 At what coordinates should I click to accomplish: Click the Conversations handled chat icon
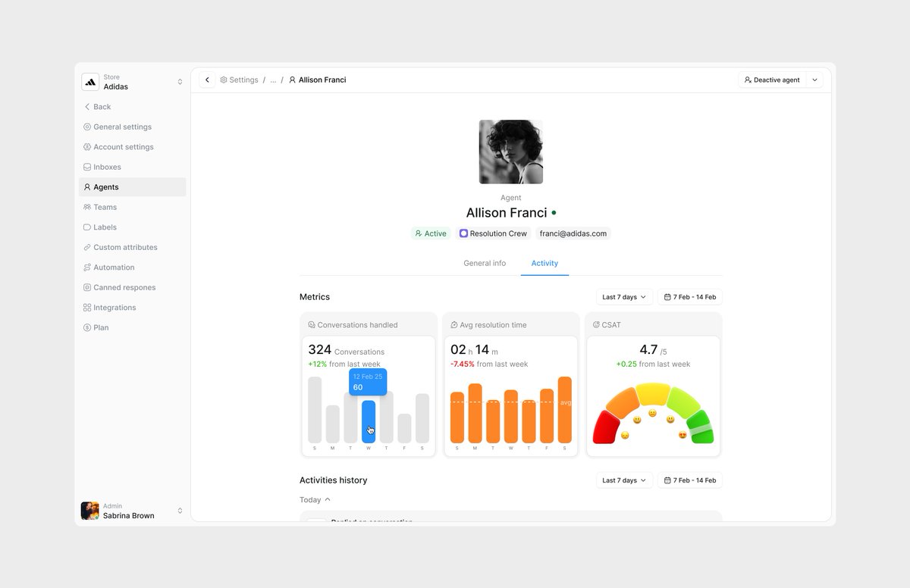(312, 325)
